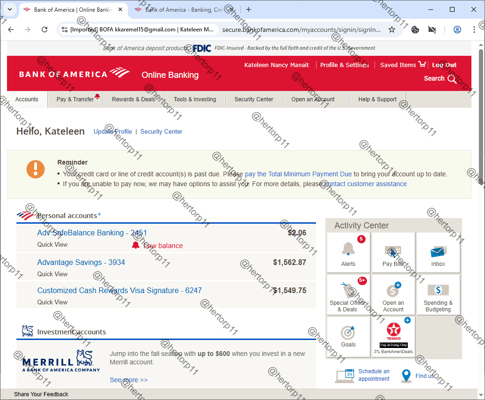The image size is (485, 400).
Task: Click the Update Profile link
Action: tap(113, 132)
